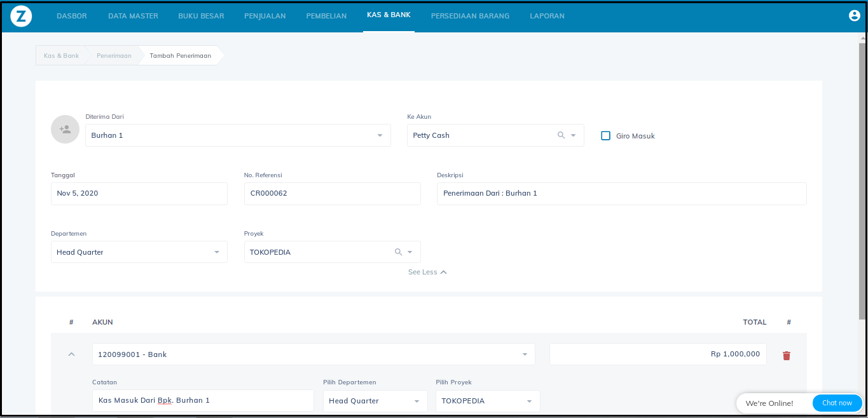This screenshot has width=868, height=418.
Task: Click the Tanggal date field
Action: point(139,193)
